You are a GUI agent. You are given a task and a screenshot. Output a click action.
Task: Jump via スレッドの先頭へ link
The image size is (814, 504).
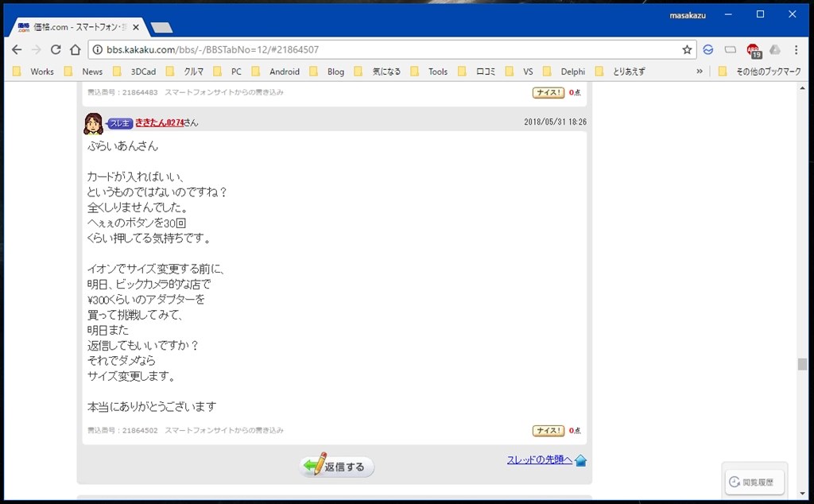(x=540, y=460)
